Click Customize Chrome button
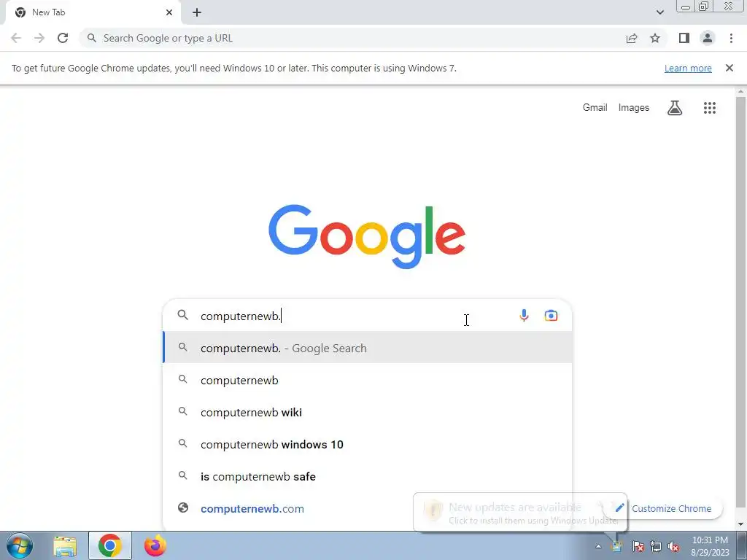 pos(665,508)
